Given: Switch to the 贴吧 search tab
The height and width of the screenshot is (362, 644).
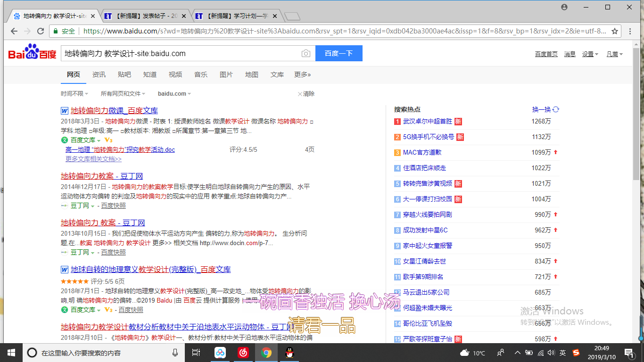Looking at the screenshot, I should (x=124, y=74).
